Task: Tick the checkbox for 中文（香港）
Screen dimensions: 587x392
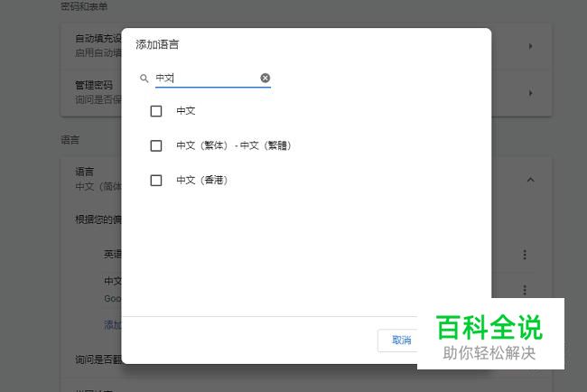Action: [x=156, y=181]
